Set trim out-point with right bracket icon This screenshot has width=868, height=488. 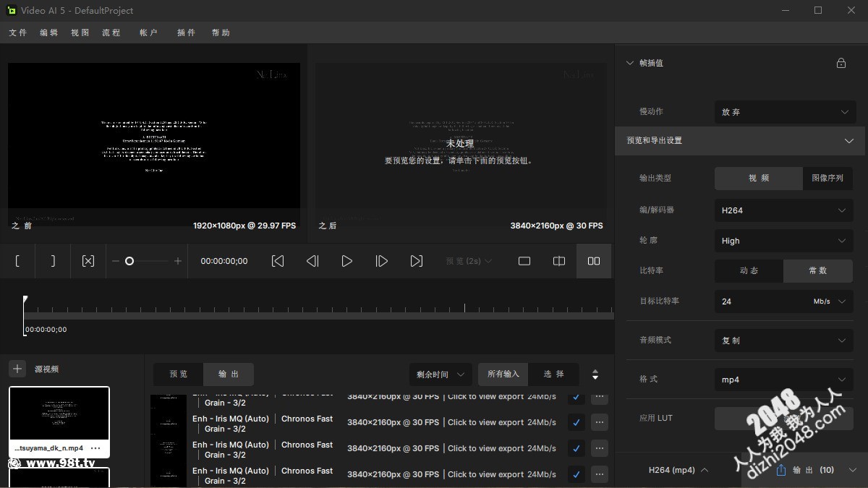(x=53, y=261)
